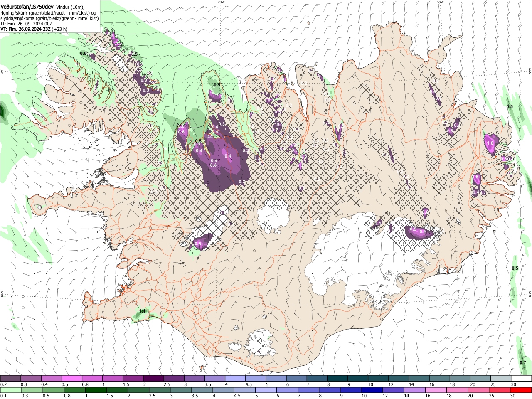Click the 'IT: Fim. 26. 09. 2024 00Z' line
Image resolution: width=532 pixels, height=399 pixels.
[26, 24]
